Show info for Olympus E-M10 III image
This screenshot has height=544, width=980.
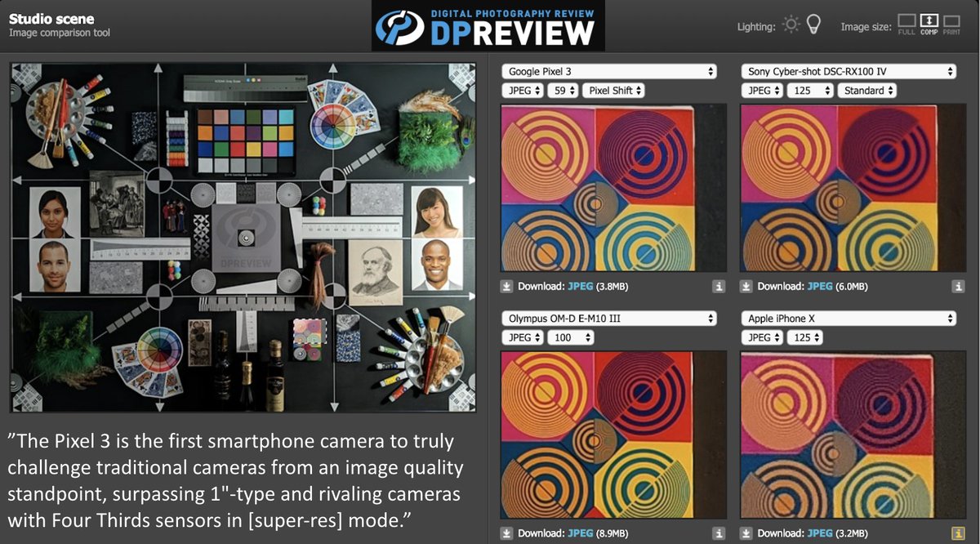pyautogui.click(x=719, y=533)
